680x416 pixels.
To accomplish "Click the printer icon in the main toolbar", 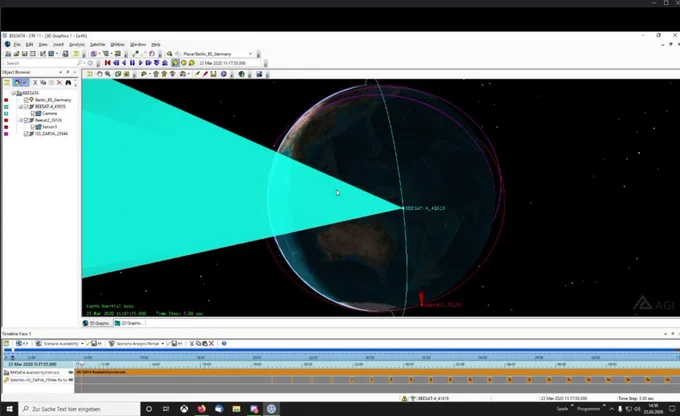I will pyautogui.click(x=65, y=54).
